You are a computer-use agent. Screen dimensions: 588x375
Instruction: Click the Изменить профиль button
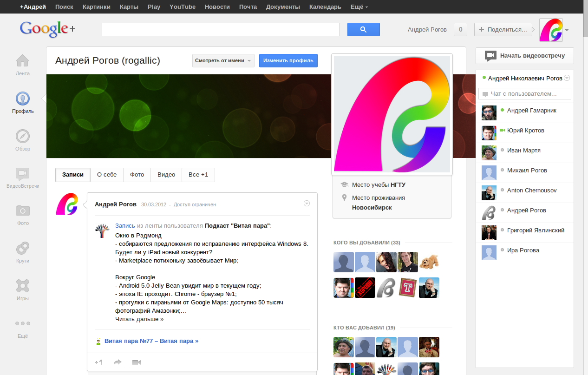(x=288, y=60)
